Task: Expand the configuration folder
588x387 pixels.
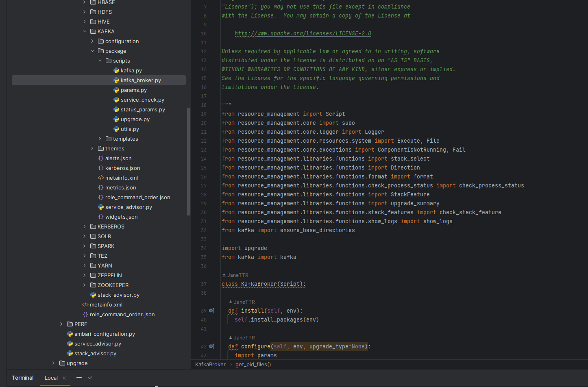Action: [x=92, y=41]
